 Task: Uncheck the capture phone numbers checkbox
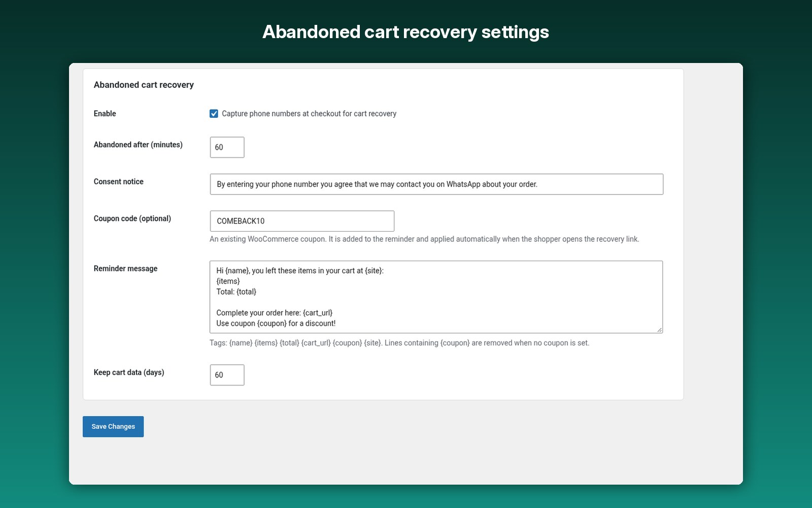pyautogui.click(x=214, y=114)
